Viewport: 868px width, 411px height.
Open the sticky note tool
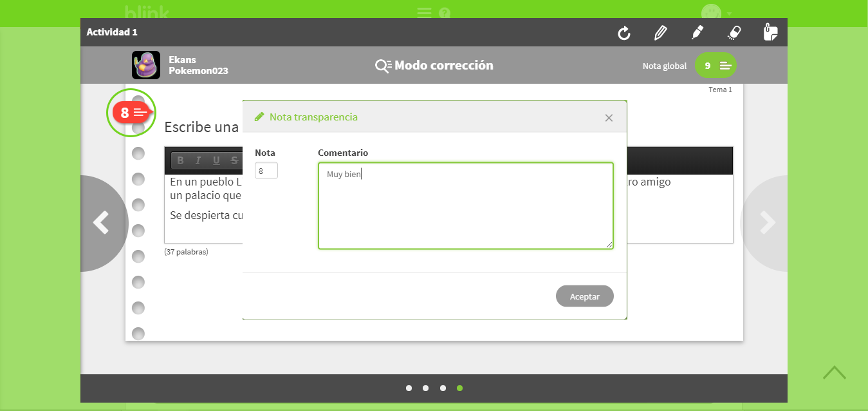(770, 32)
